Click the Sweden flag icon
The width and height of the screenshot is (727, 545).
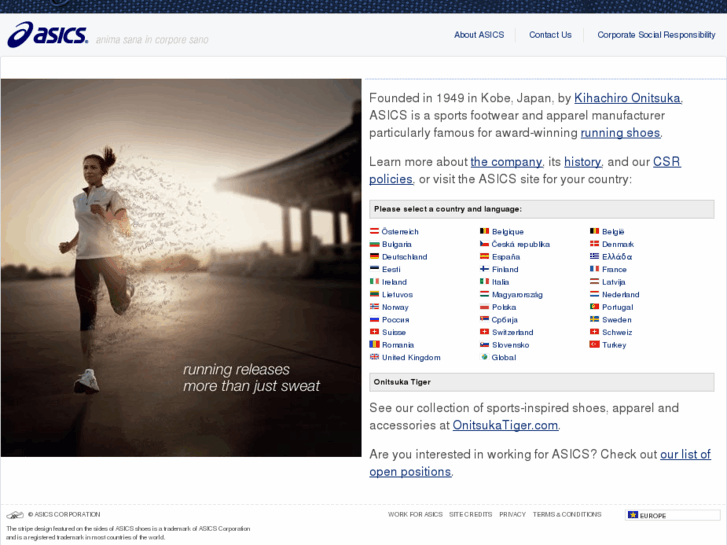(x=594, y=319)
